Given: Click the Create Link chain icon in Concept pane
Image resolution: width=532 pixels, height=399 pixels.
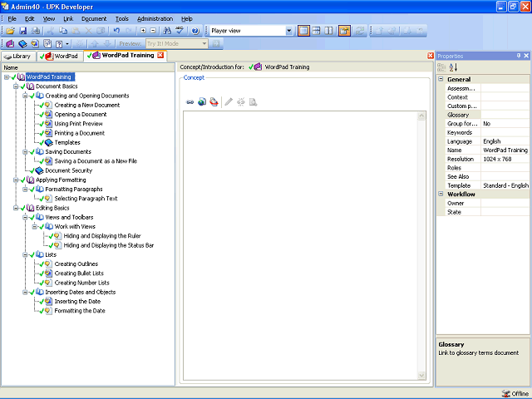Looking at the screenshot, I should coord(190,101).
